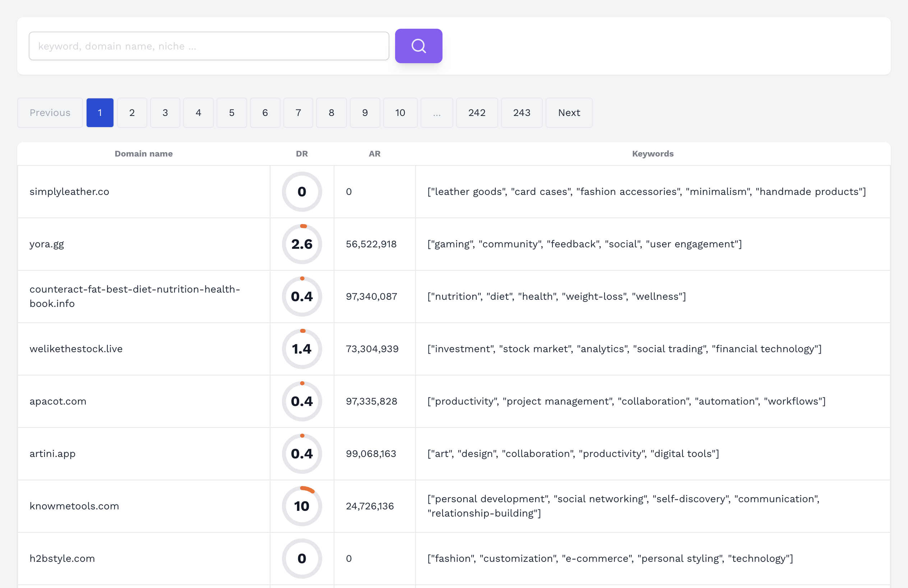
Task: Jump to last page 243
Action: (x=522, y=112)
